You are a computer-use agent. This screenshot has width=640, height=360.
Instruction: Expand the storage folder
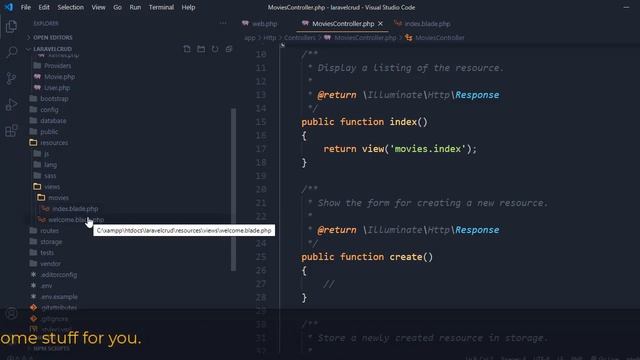pyautogui.click(x=51, y=242)
